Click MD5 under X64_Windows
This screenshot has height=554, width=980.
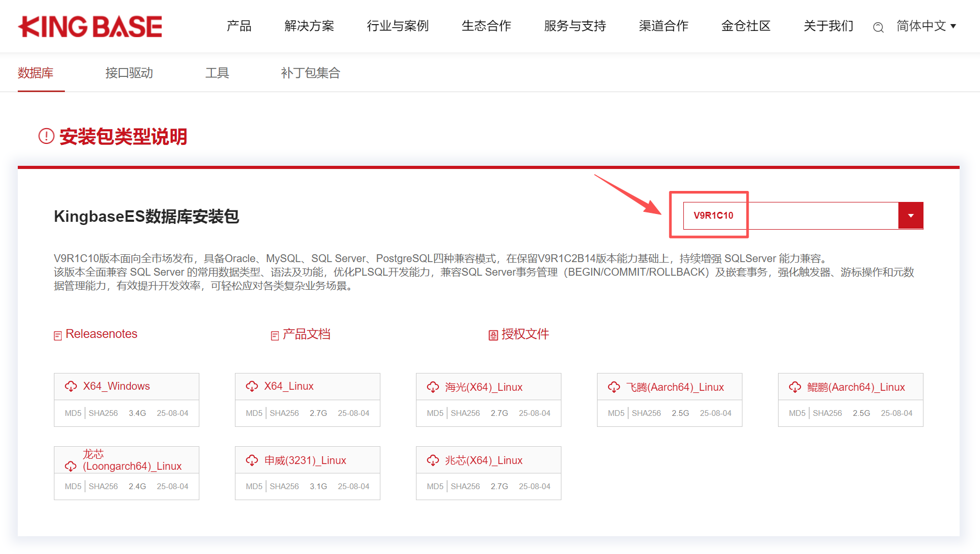click(73, 413)
